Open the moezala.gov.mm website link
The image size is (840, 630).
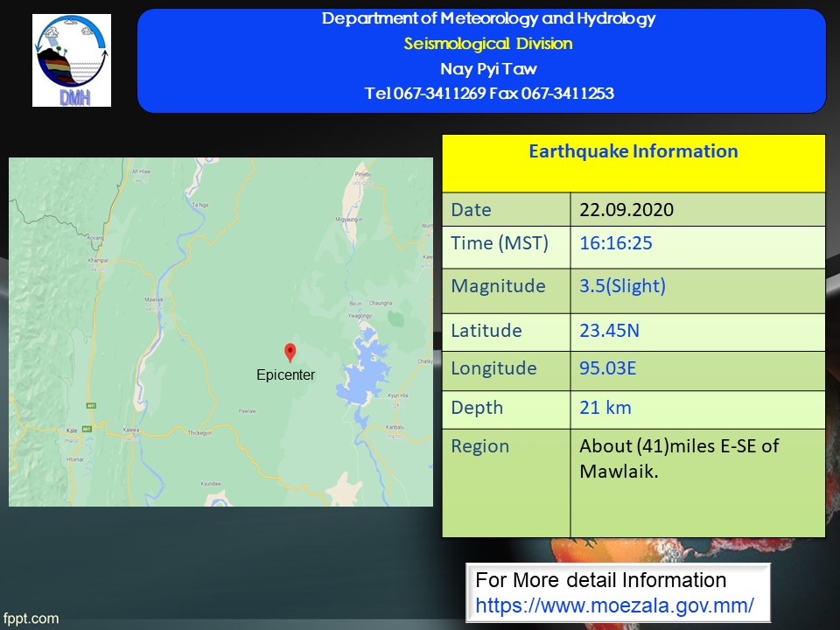click(614, 605)
